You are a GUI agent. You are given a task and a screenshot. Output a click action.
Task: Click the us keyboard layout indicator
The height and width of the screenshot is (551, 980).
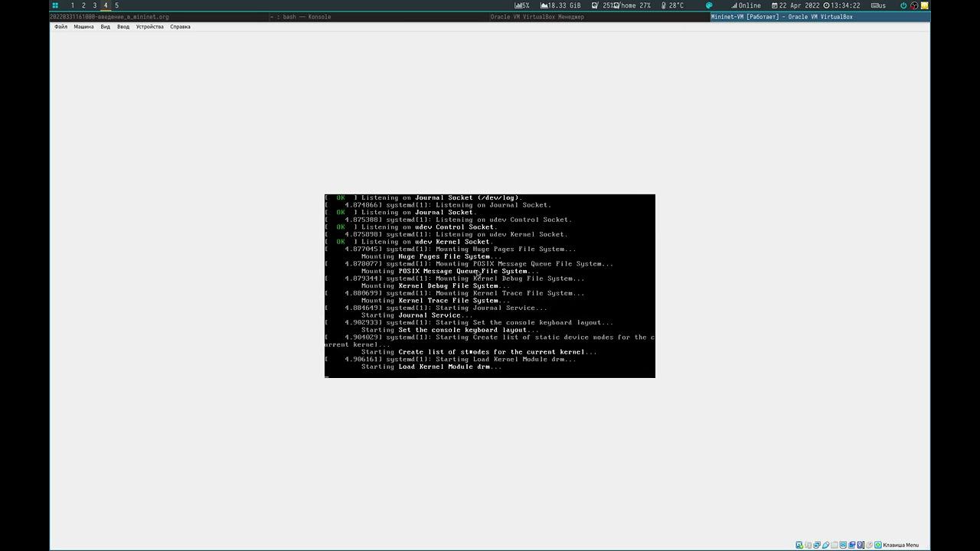point(878,5)
